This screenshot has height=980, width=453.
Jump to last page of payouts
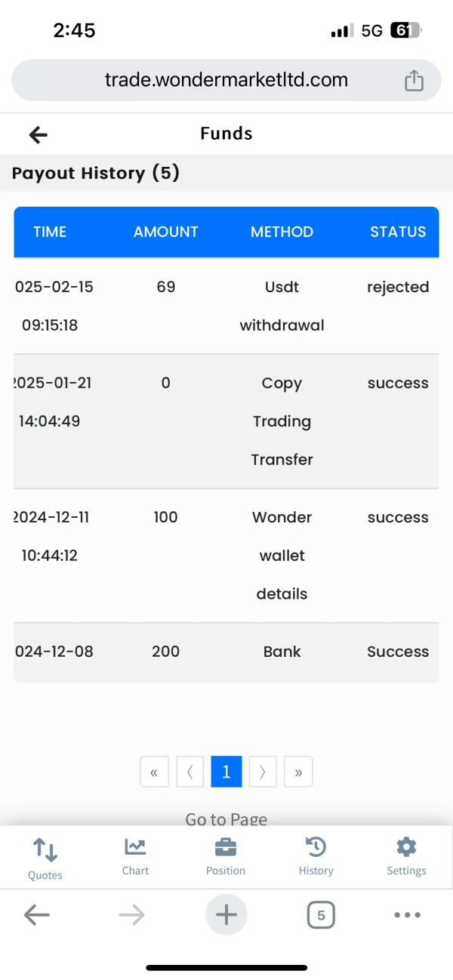tap(298, 772)
